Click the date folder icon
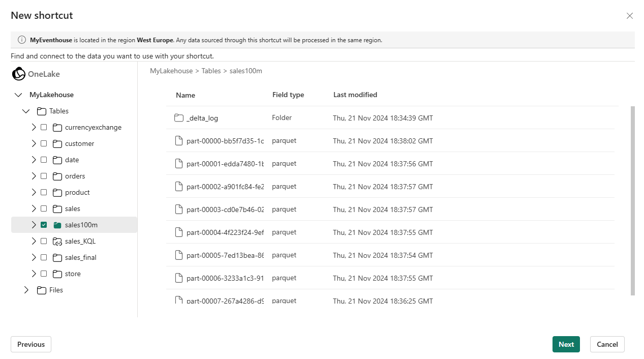Viewport: 644px width, 359px height. [57, 160]
